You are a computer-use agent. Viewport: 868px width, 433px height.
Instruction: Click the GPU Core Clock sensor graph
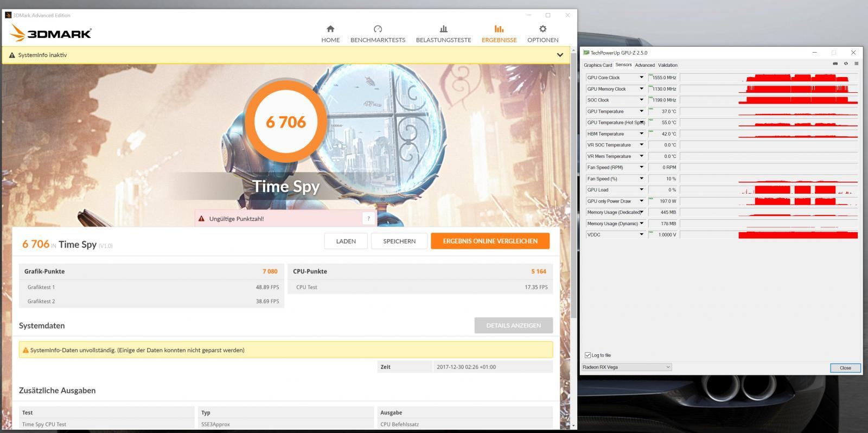[769, 78]
